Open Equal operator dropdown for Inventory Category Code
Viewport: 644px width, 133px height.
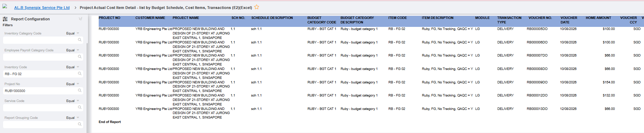(x=72, y=33)
